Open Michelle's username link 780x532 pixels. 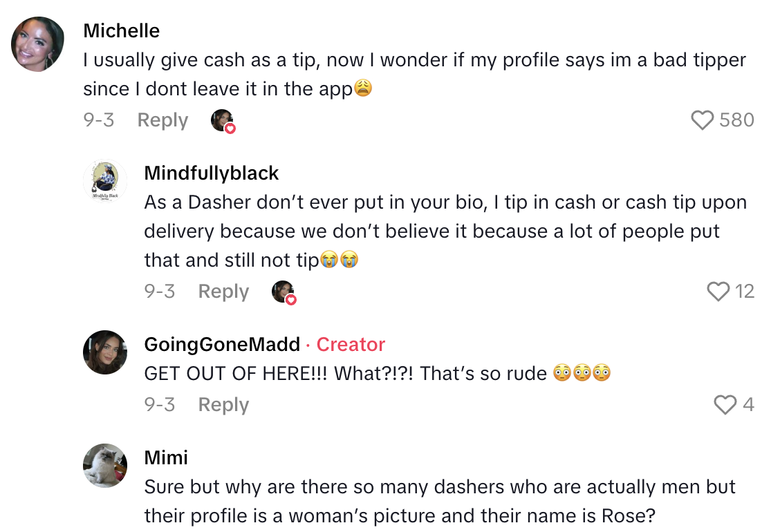point(121,31)
